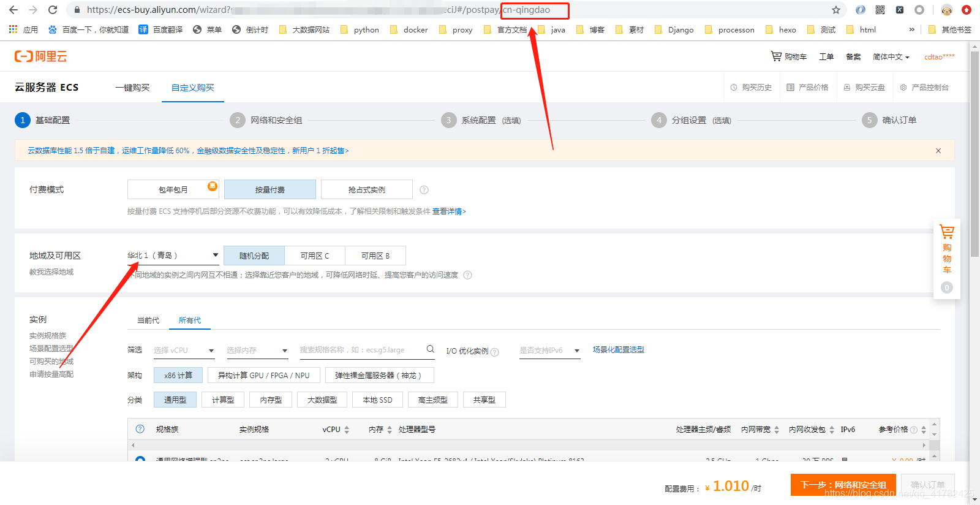Viewport: 980px width, 505px height.
Task: Open the docker bookmark folder
Action: pyautogui.click(x=409, y=29)
